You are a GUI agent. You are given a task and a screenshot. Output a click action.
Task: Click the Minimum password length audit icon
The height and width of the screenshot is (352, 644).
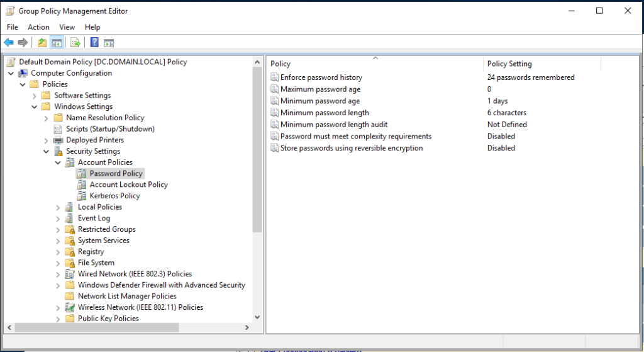[x=274, y=125]
